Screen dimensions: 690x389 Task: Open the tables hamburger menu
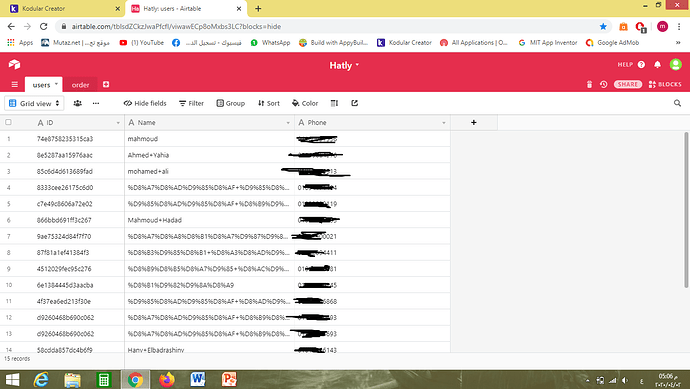pyautogui.click(x=15, y=84)
